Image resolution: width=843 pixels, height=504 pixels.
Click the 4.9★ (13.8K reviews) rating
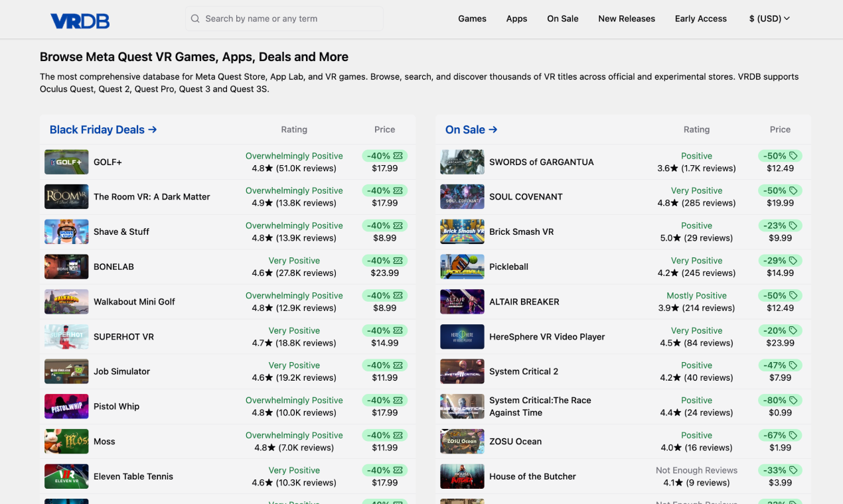tap(294, 203)
